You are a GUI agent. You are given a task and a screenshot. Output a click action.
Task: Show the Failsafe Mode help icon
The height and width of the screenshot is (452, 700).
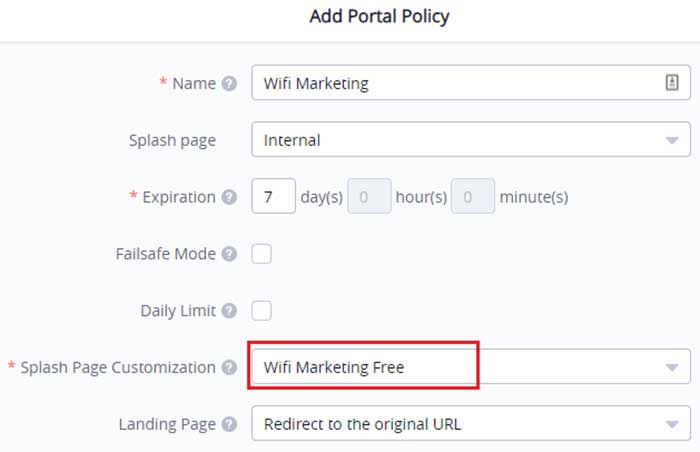[x=229, y=254]
